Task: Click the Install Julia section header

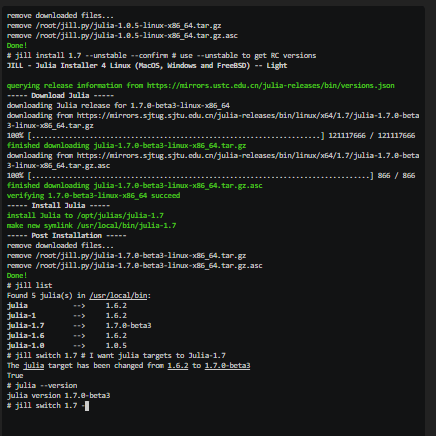Action: [x=58, y=206]
